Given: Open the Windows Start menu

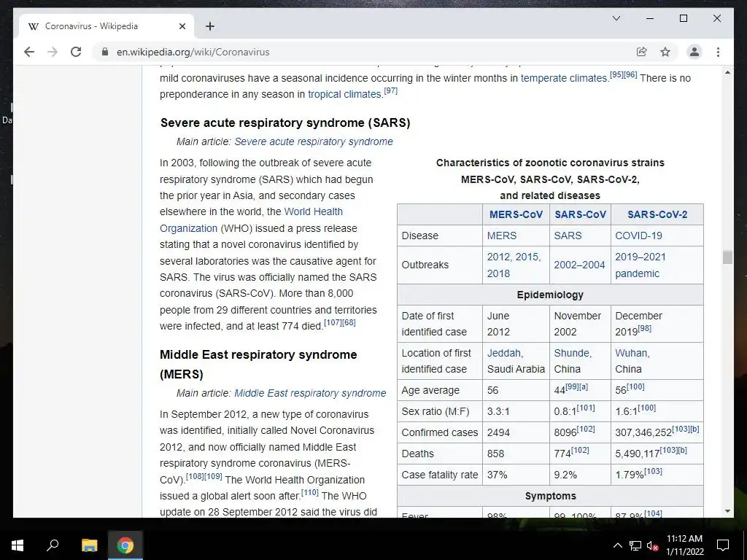Looking at the screenshot, I should point(18,545).
